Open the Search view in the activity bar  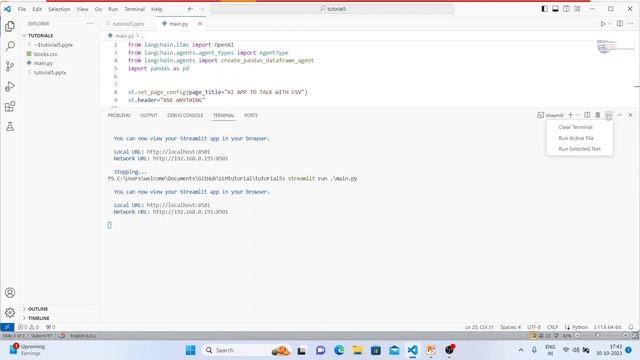[10, 46]
